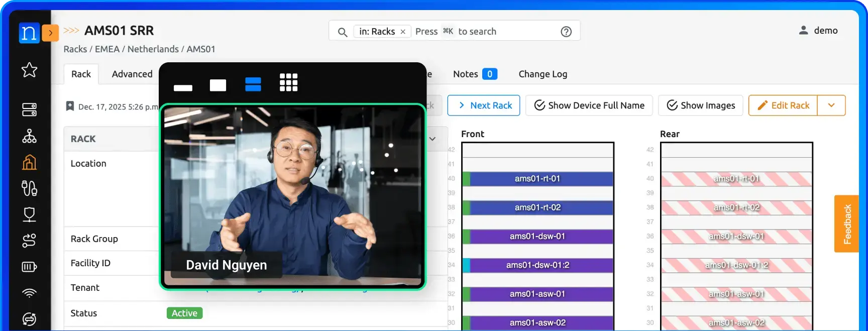This screenshot has width=868, height=331.
Task: Select ams01-rt-02 in the Rear elevation
Action: coord(736,207)
